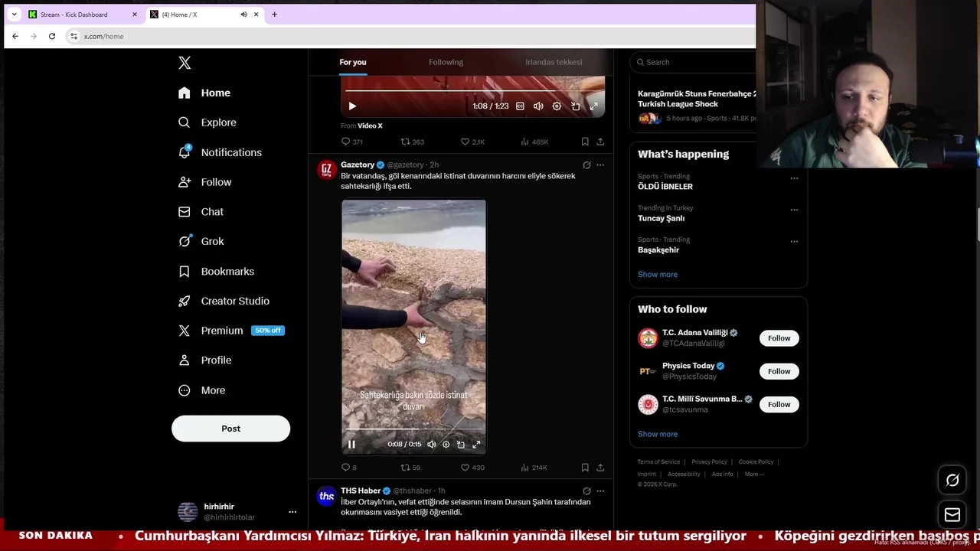This screenshot has height=551, width=980.
Task: Open the Premium page
Action: point(230,331)
